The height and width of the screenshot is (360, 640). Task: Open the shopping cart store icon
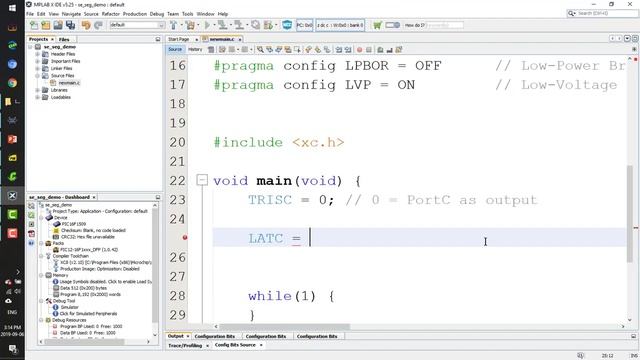pos(377,25)
